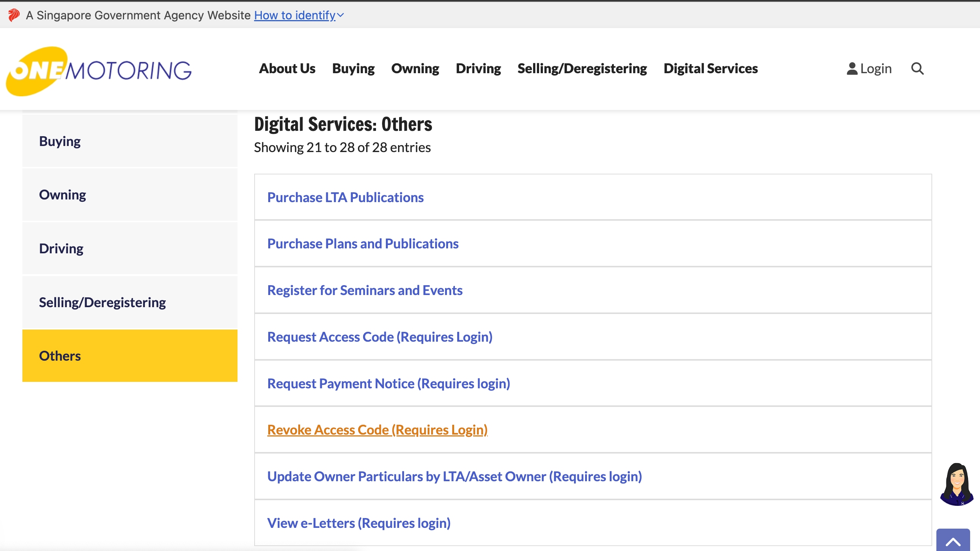This screenshot has width=980, height=551.
Task: Click the scroll-to-top arrow button
Action: pos(953,542)
